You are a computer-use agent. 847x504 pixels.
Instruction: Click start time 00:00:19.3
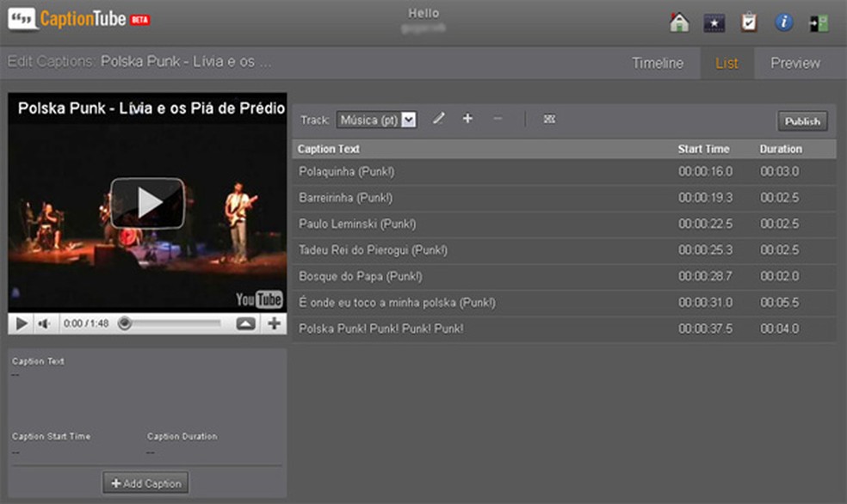coord(706,198)
